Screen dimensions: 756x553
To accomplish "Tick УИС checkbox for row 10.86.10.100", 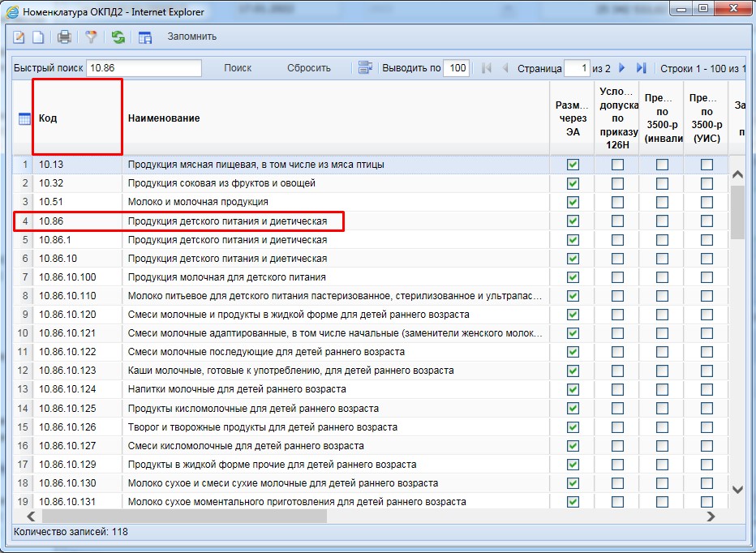I will (x=707, y=277).
